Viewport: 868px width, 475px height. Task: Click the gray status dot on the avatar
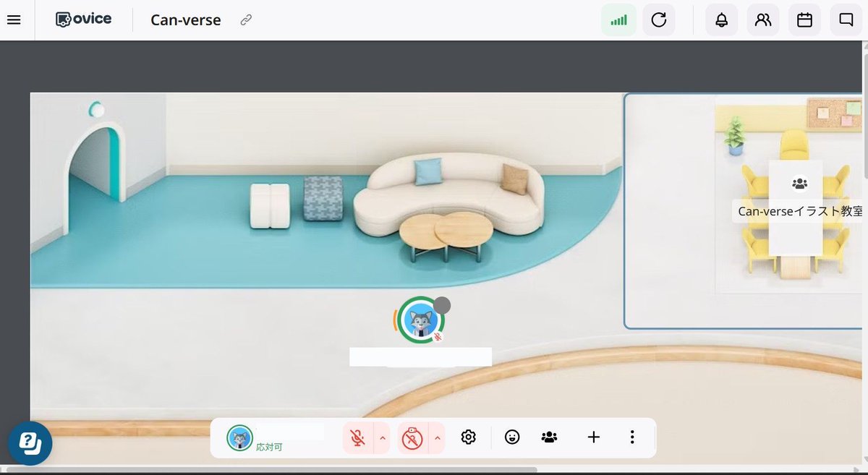click(x=442, y=304)
